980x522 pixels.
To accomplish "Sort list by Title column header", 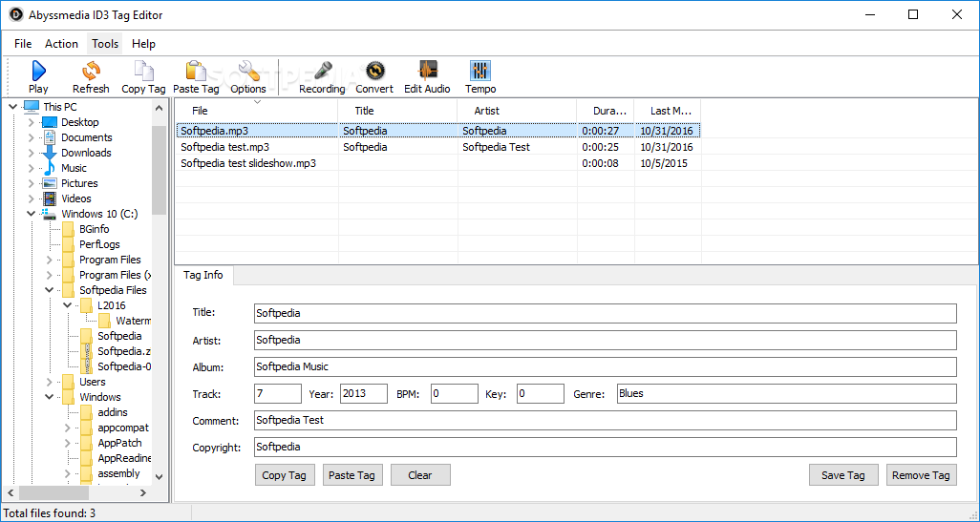I will click(x=397, y=111).
